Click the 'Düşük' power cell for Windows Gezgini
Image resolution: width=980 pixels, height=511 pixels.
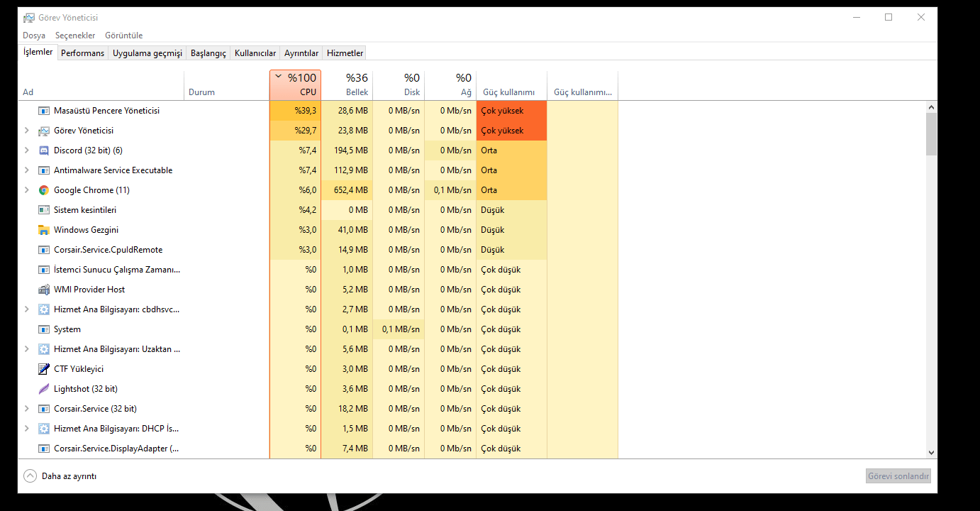[512, 230]
